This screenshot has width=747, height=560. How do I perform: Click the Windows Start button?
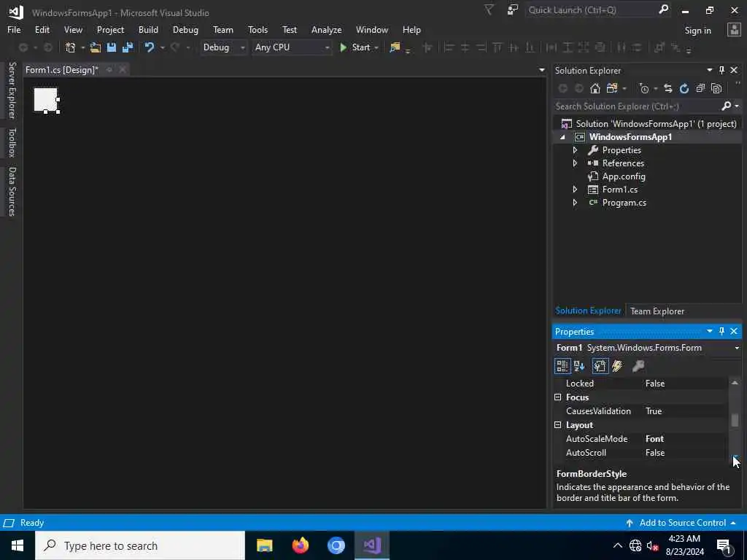(x=18, y=545)
